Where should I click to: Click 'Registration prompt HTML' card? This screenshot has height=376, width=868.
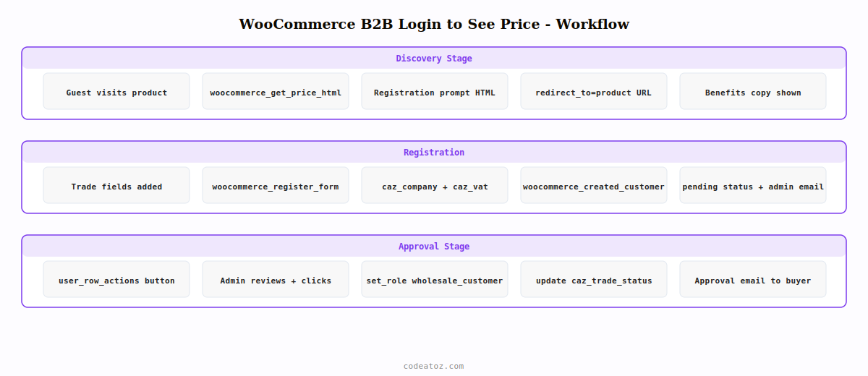435,91
